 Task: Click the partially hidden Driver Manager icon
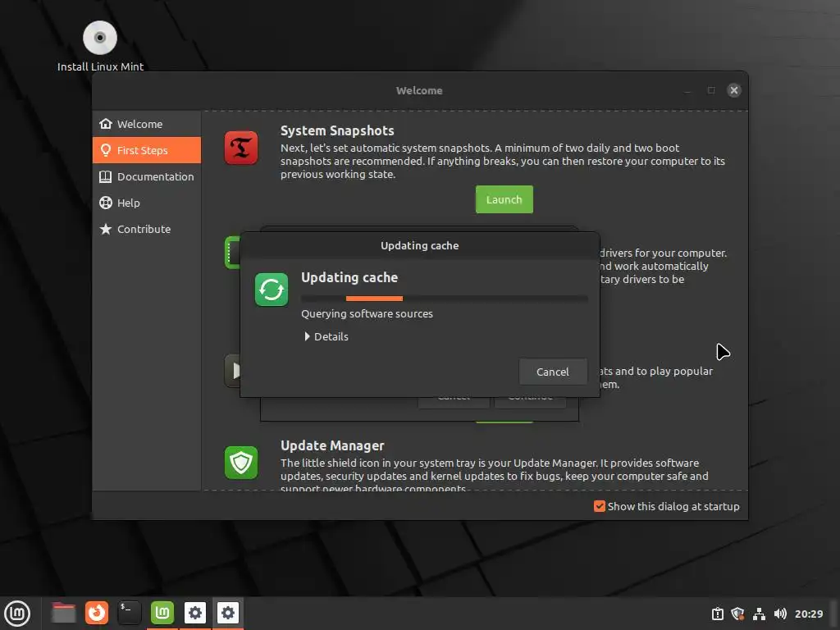click(x=232, y=253)
